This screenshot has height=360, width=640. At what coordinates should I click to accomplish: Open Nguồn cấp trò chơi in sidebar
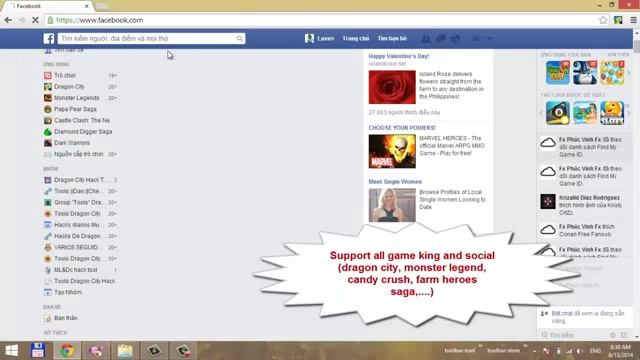(x=79, y=154)
